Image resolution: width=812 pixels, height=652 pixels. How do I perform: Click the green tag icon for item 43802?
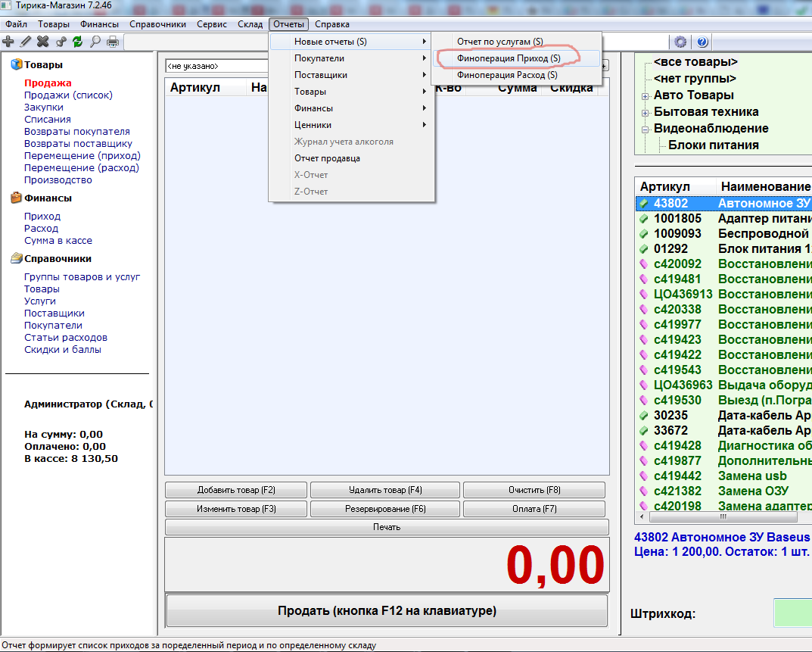tap(644, 204)
